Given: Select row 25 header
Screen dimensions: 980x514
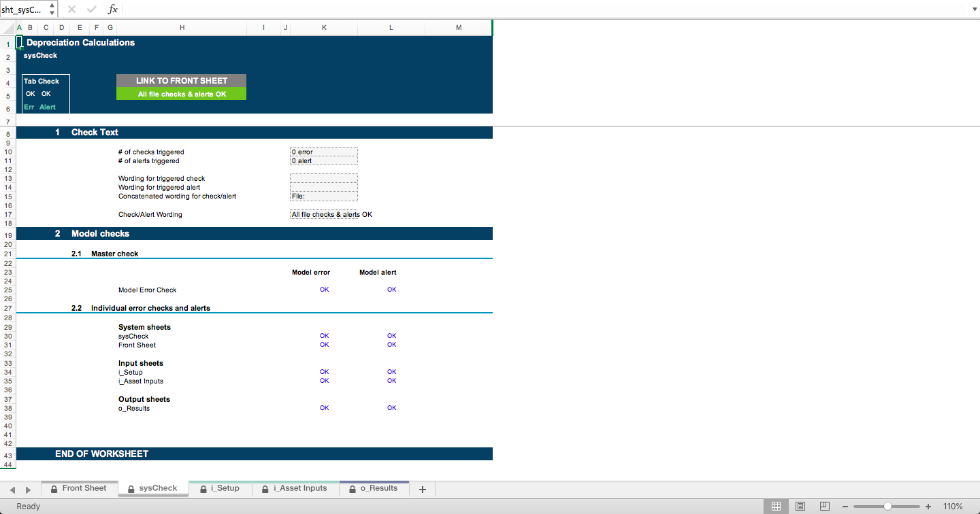Looking at the screenshot, I should click(x=8, y=290).
